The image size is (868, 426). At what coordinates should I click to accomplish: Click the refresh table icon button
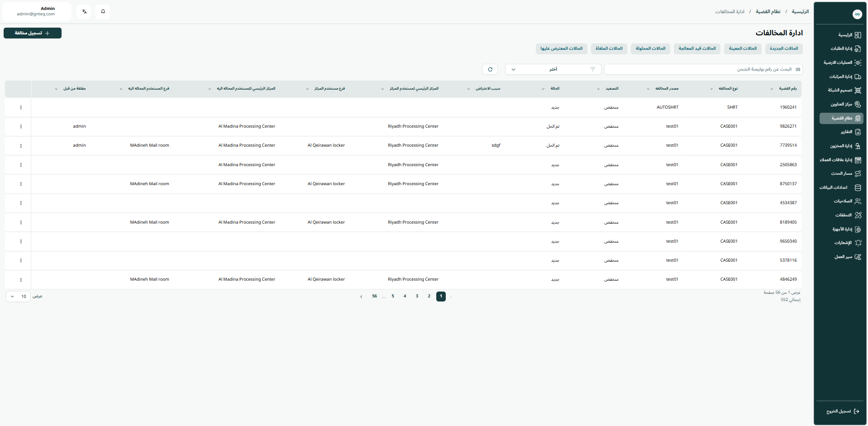(490, 69)
